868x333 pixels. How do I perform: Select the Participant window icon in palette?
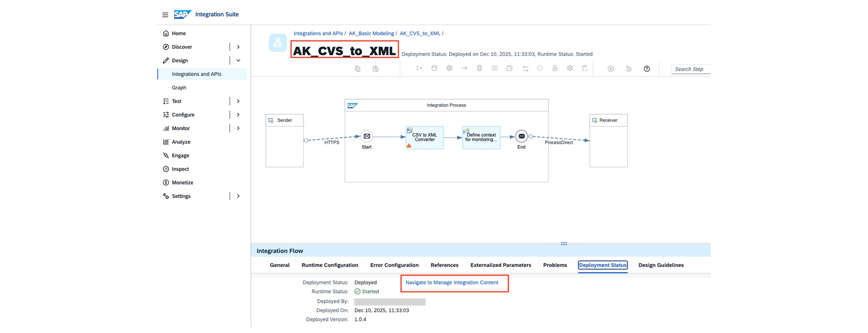click(434, 68)
